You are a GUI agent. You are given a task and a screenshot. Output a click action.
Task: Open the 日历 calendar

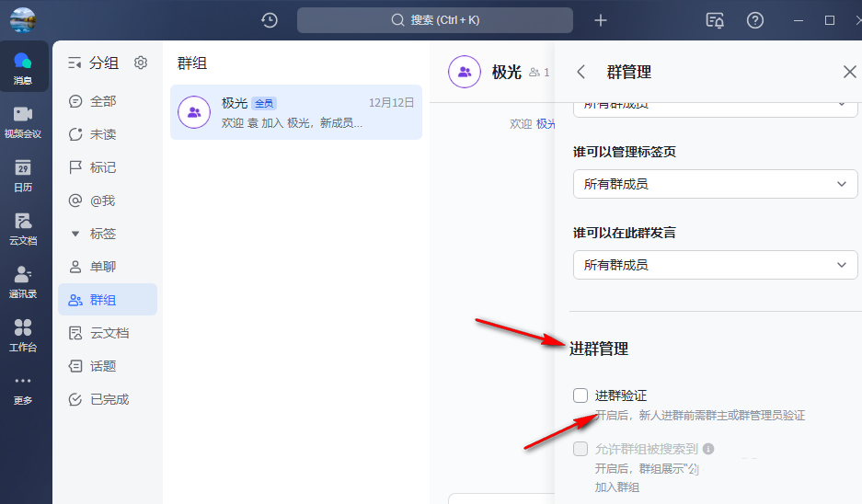click(x=23, y=176)
